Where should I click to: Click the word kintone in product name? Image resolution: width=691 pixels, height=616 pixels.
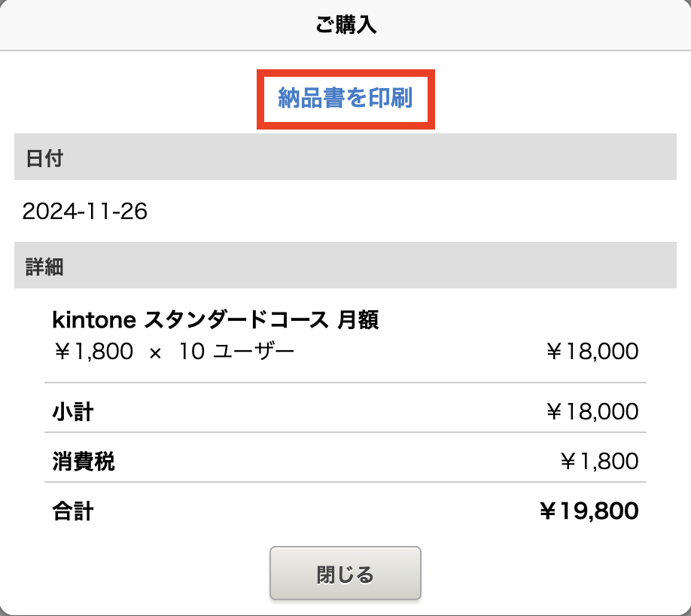point(94,321)
